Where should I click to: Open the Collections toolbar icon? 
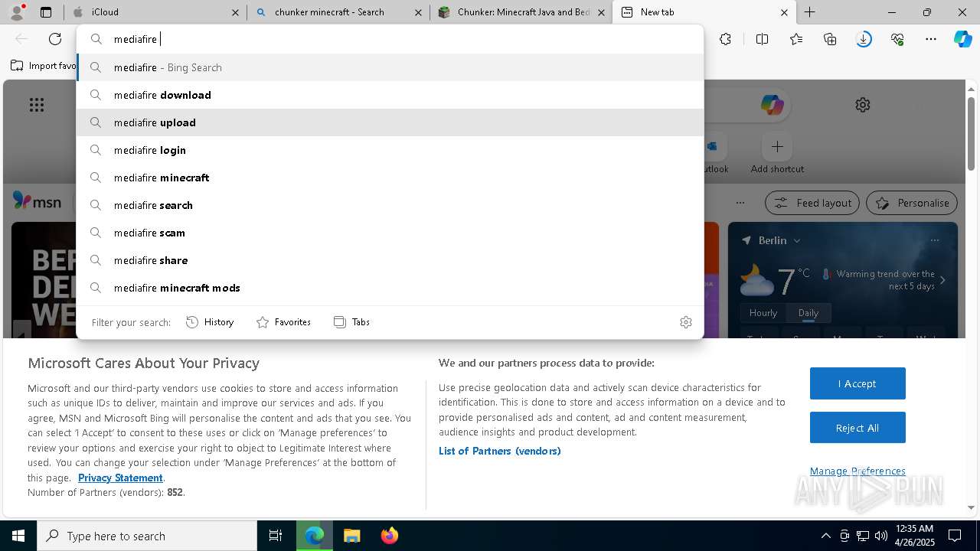(x=830, y=39)
